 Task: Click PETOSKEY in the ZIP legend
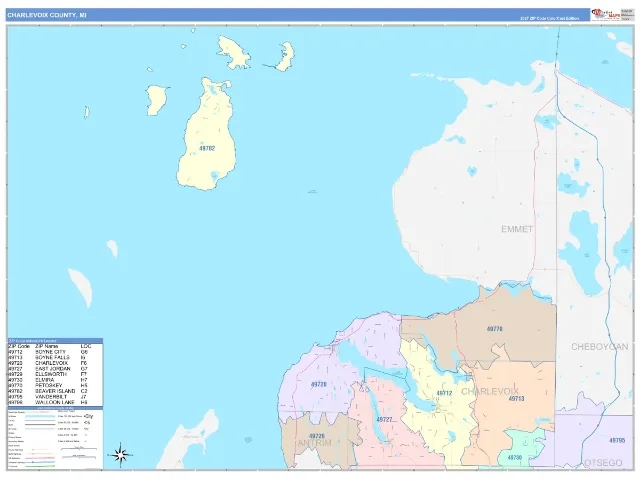(x=49, y=385)
